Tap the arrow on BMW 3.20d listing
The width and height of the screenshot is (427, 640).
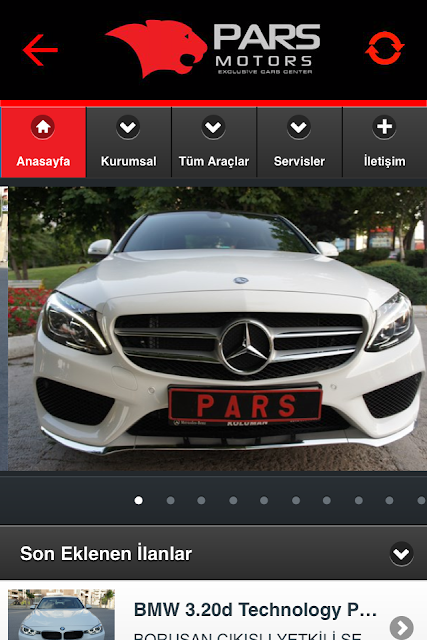pyautogui.click(x=402, y=627)
